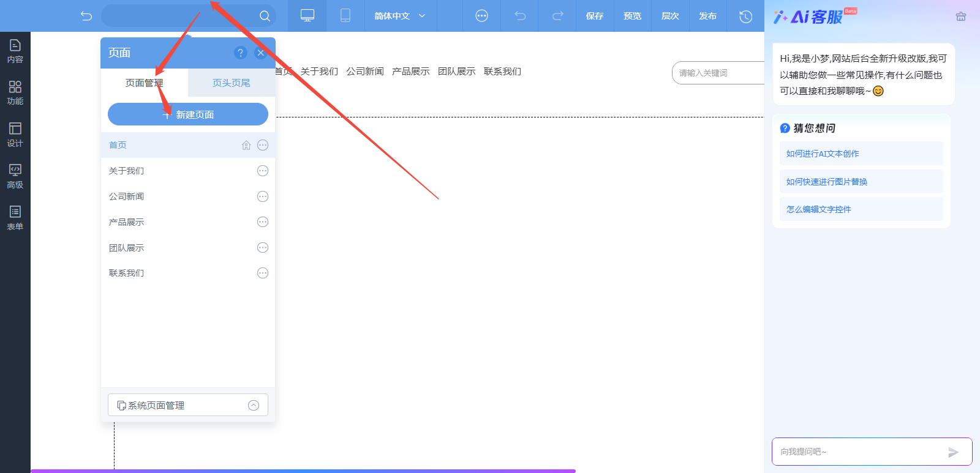Select the 页面管理 tab
This screenshot has width=980, height=473.
(145, 83)
